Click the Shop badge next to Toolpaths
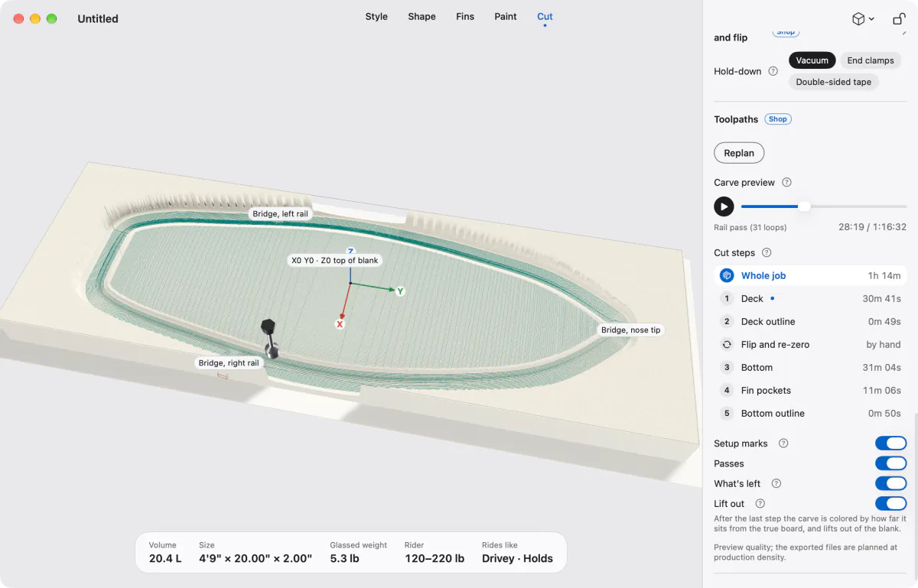This screenshot has height=588, width=918. click(x=778, y=119)
